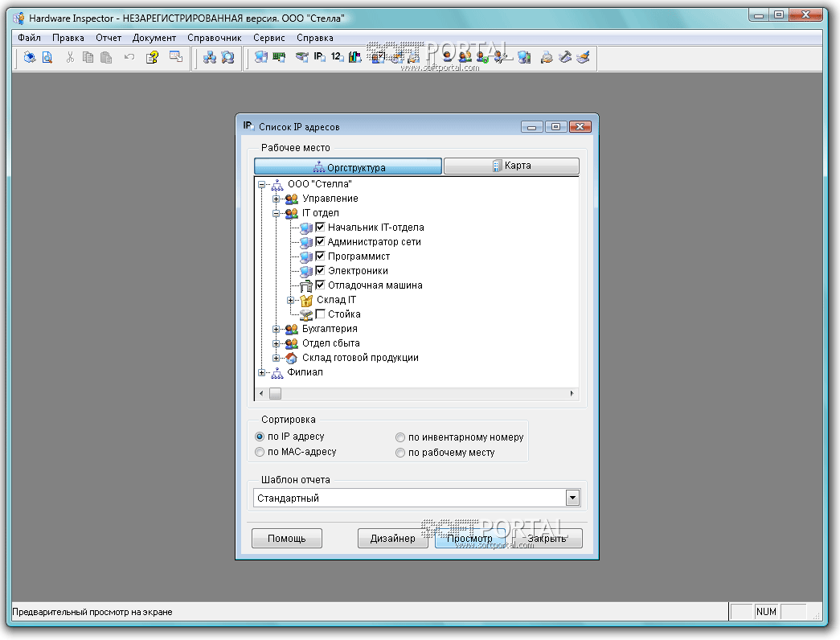Click the green circuit board icon
The image size is (840, 640).
click(279, 57)
